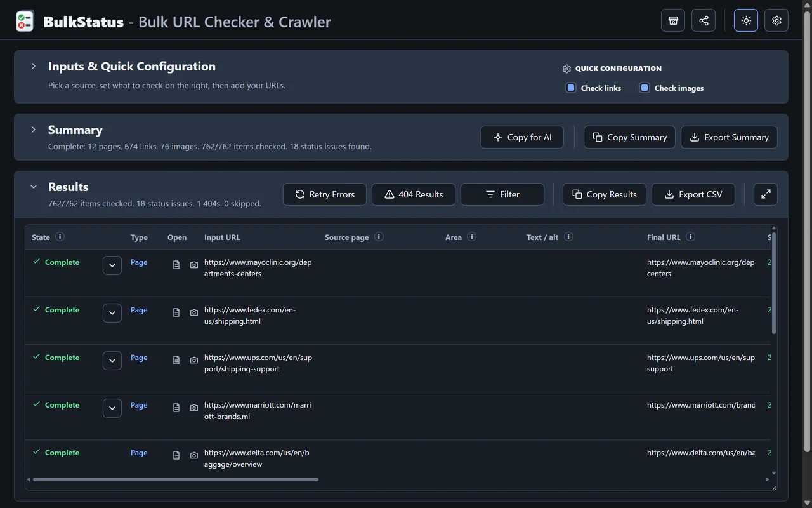Click Copy Results button

click(605, 194)
